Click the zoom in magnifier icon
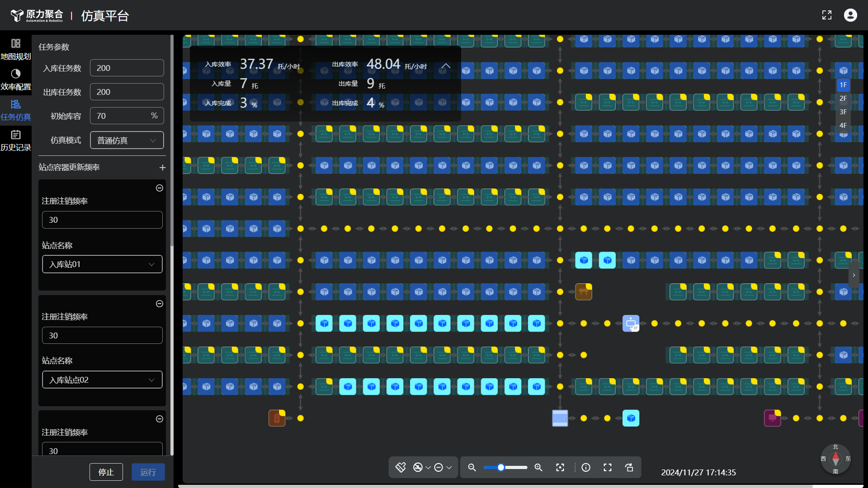This screenshot has width=868, height=488. click(538, 468)
